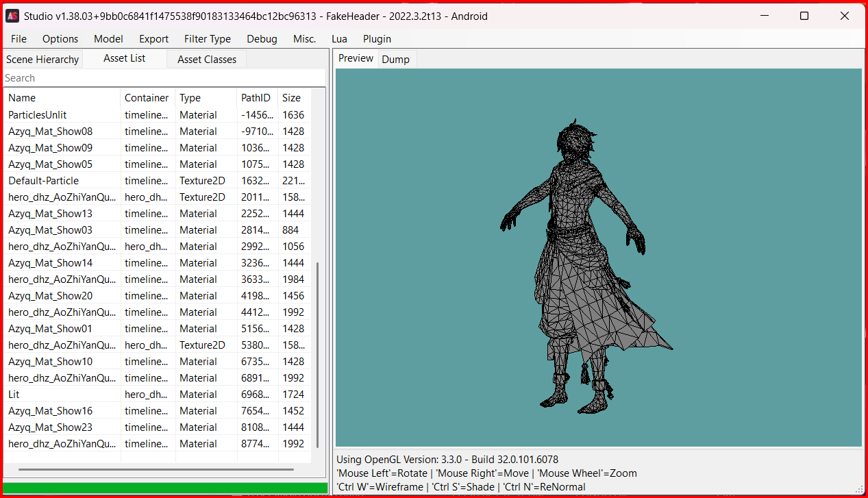The image size is (868, 498).
Task: Sort assets by the PathID column header
Action: [257, 98]
